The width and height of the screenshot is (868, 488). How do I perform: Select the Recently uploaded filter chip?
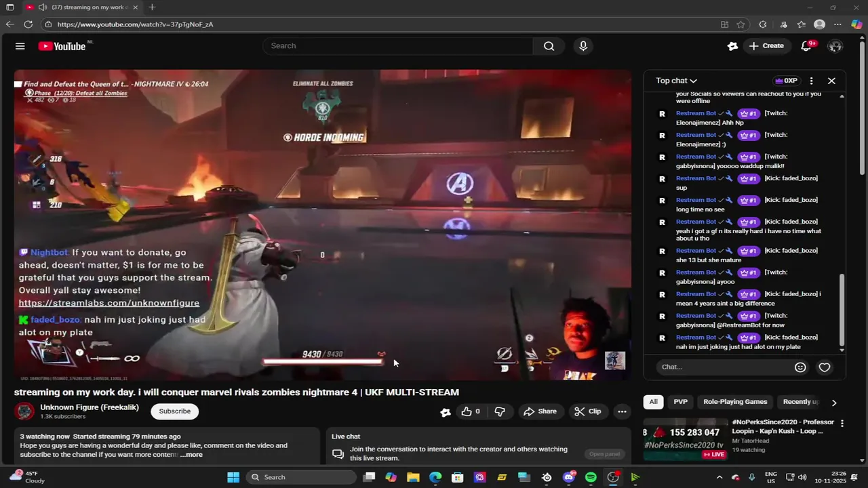click(x=801, y=402)
